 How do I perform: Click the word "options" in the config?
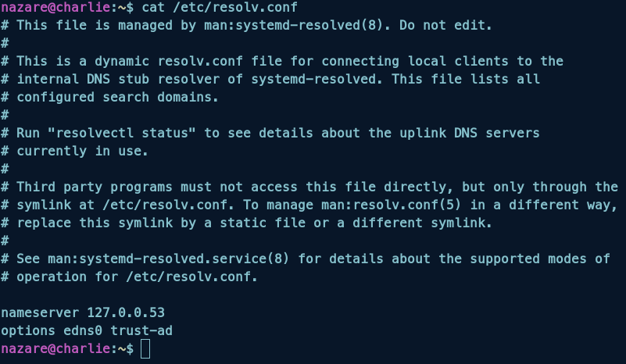28,330
